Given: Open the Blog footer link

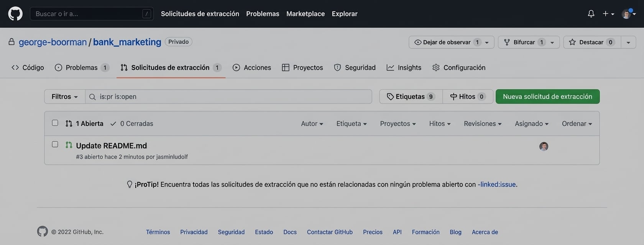Looking at the screenshot, I should pyautogui.click(x=456, y=232).
